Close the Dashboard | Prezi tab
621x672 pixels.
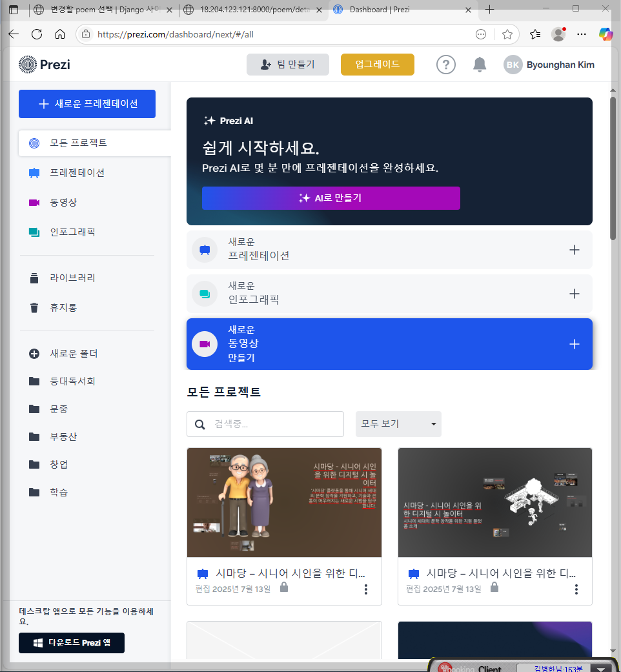point(468,10)
